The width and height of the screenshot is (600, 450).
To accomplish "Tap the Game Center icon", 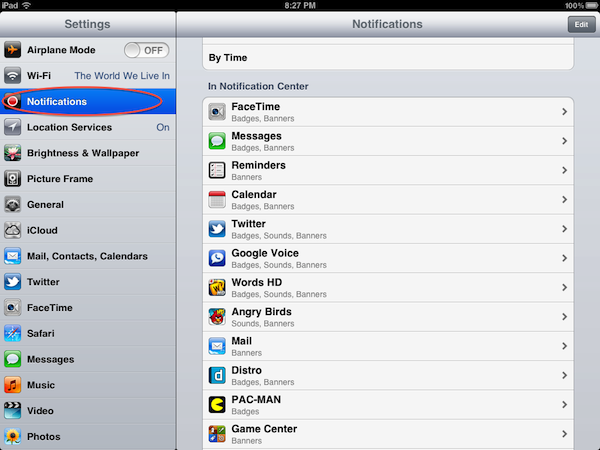I will click(x=217, y=434).
